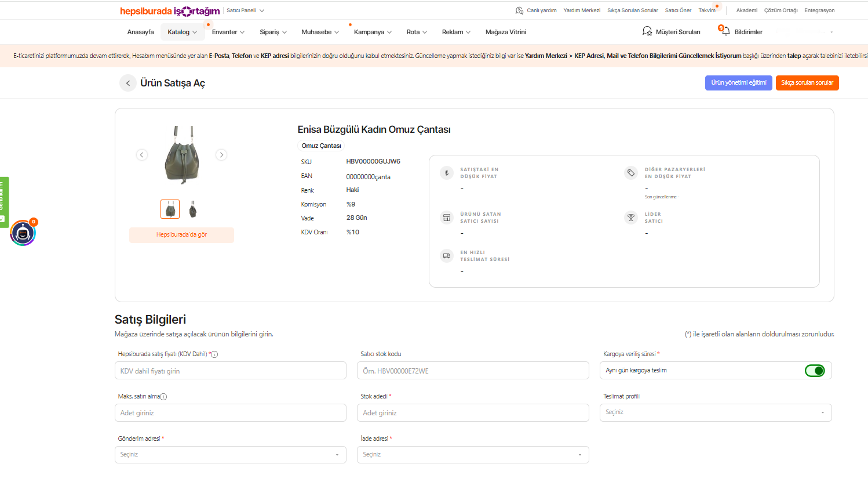Open Yardım Merkezi link
This screenshot has height=482, width=868.
tap(582, 10)
